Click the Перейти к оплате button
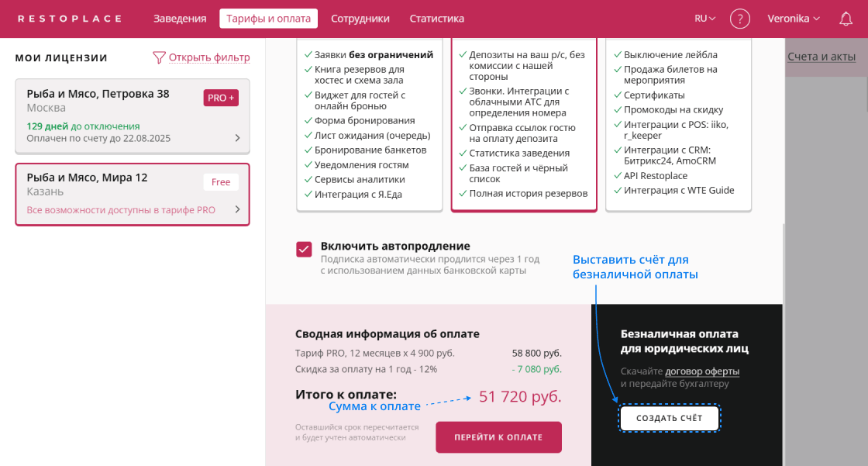 click(498, 437)
